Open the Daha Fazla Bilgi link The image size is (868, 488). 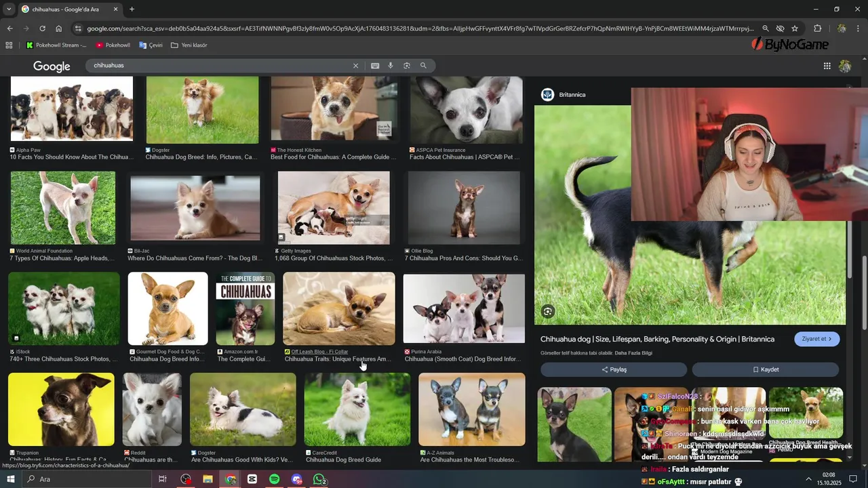(x=633, y=353)
